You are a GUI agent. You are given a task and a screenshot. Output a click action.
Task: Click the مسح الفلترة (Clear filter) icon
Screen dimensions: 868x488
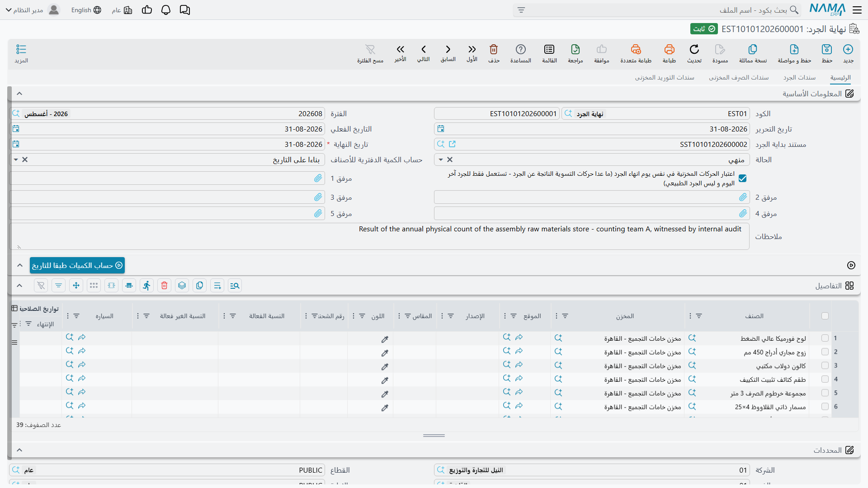[x=370, y=49]
